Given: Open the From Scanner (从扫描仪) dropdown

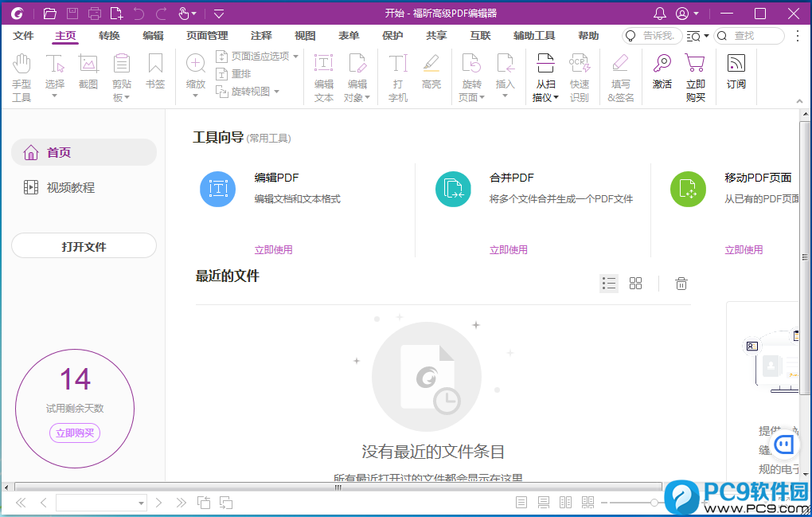Looking at the screenshot, I should (x=556, y=97).
